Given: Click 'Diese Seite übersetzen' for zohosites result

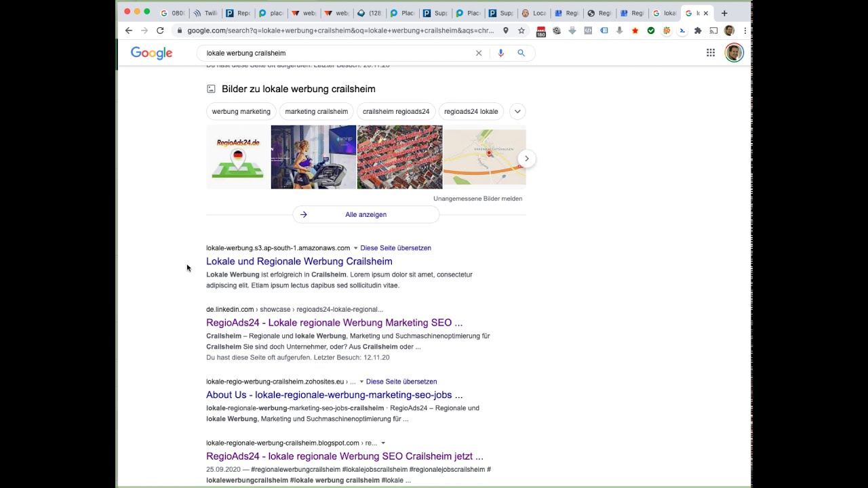Looking at the screenshot, I should click(x=401, y=382).
